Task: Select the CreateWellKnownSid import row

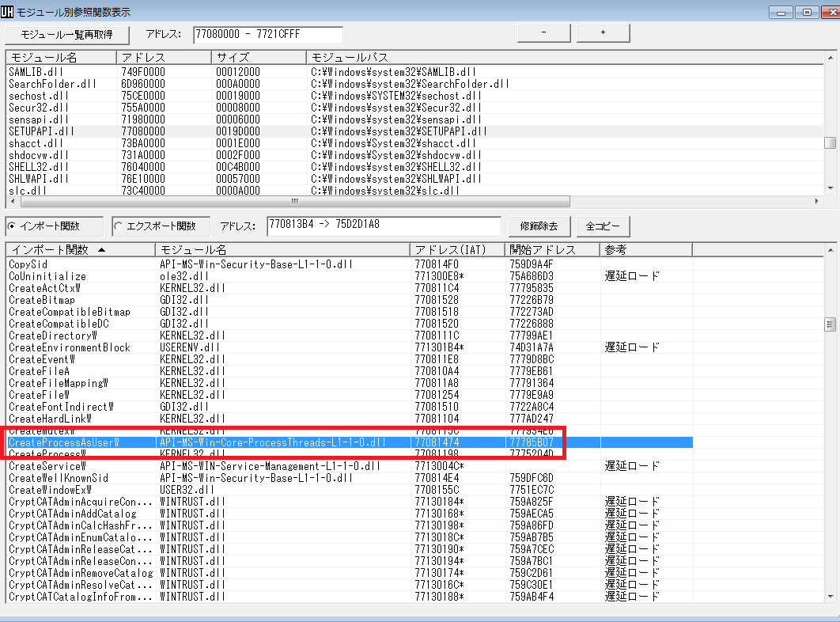Action: pyautogui.click(x=350, y=478)
